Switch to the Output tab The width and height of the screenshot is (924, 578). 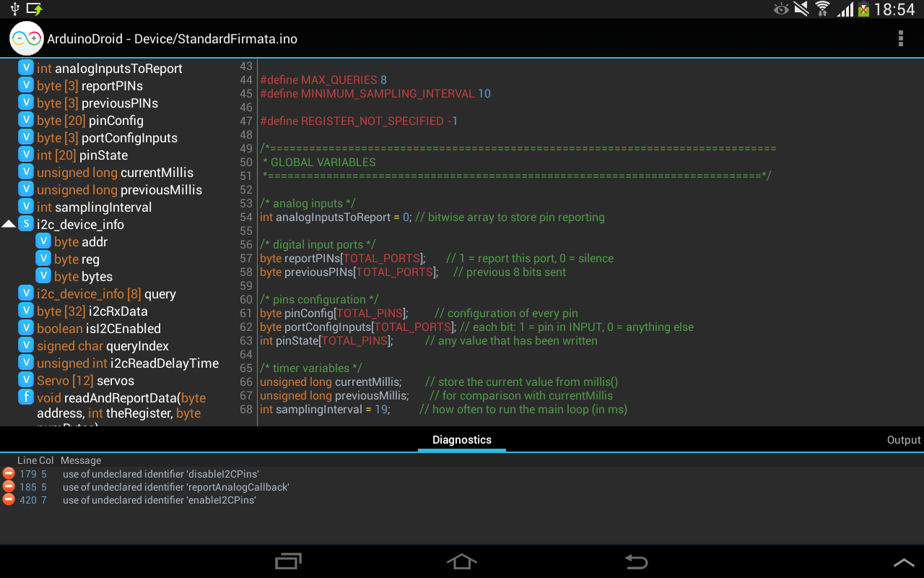pos(903,439)
